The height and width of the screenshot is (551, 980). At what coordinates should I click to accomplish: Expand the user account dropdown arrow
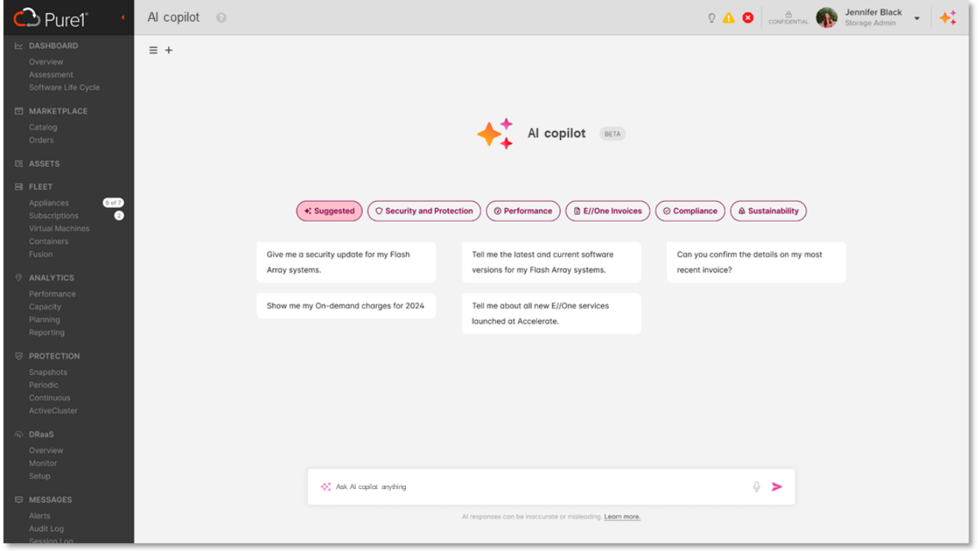pos(917,18)
